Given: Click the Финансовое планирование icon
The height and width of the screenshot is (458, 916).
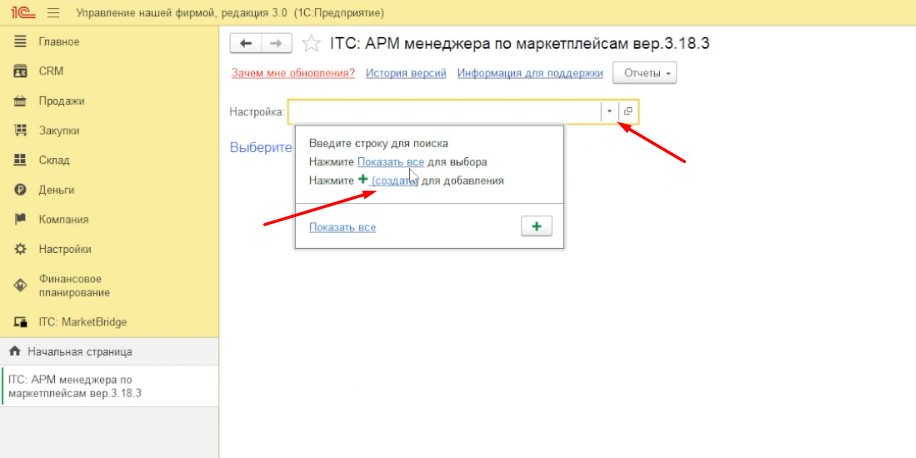Looking at the screenshot, I should pos(20,285).
